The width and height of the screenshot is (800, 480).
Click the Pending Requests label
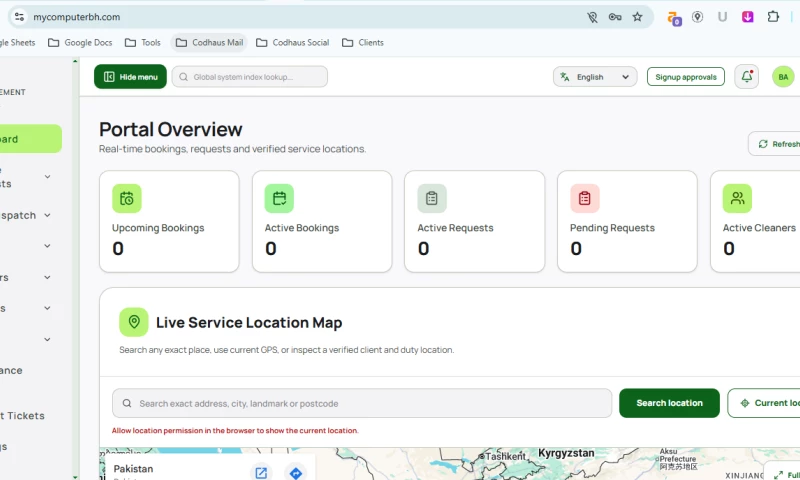612,228
